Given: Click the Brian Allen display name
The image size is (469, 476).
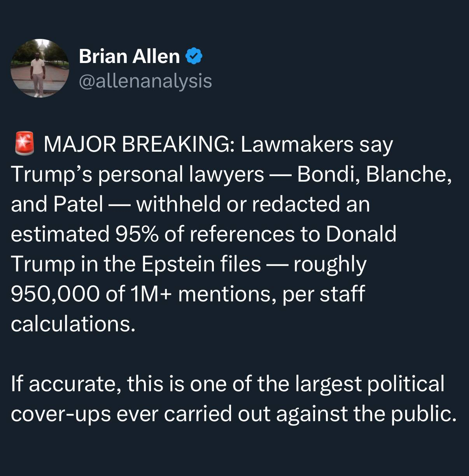Looking at the screenshot, I should point(129,56).
